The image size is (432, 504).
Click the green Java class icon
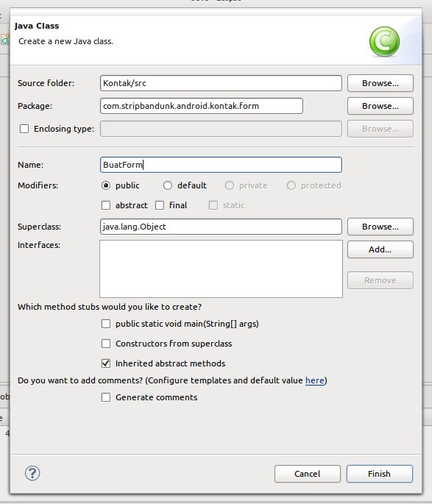click(384, 41)
